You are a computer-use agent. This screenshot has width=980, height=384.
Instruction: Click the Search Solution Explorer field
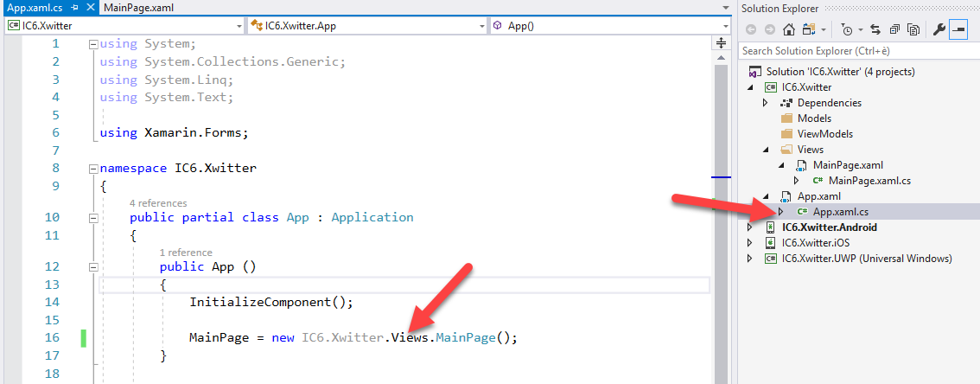[x=856, y=51]
